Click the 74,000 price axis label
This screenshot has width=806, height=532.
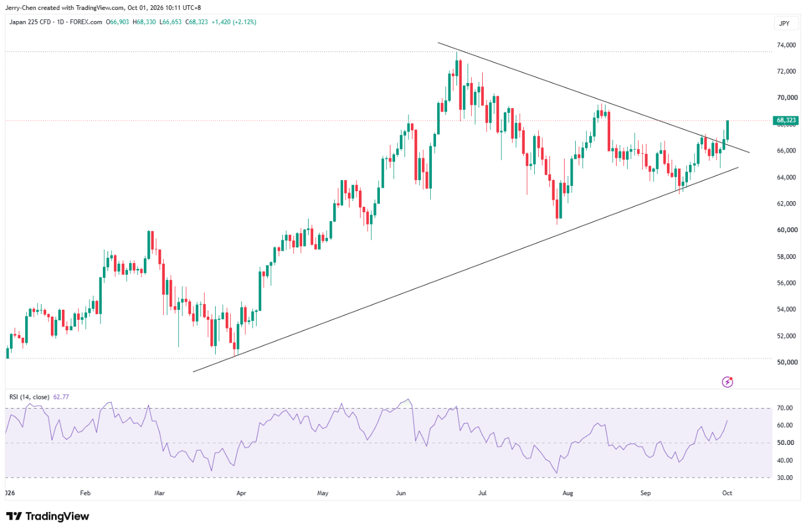click(x=786, y=45)
